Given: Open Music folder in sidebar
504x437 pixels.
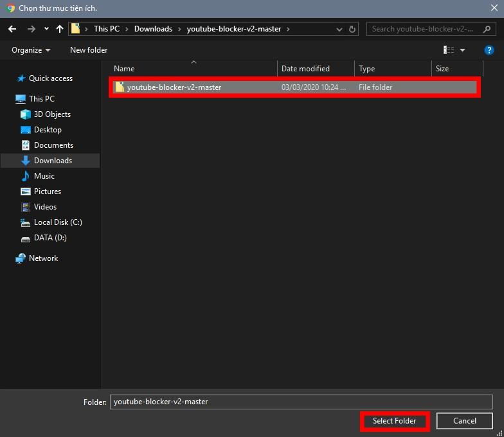Looking at the screenshot, I should click(44, 176).
